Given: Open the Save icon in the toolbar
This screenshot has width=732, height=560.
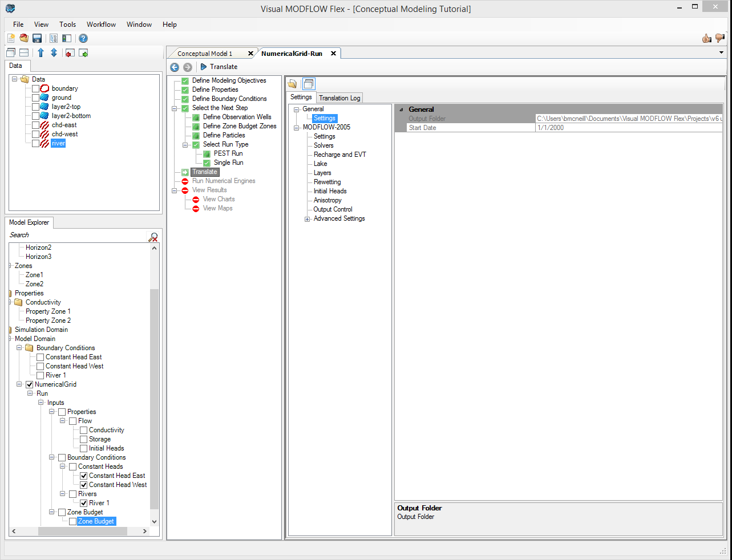Looking at the screenshot, I should 37,38.
